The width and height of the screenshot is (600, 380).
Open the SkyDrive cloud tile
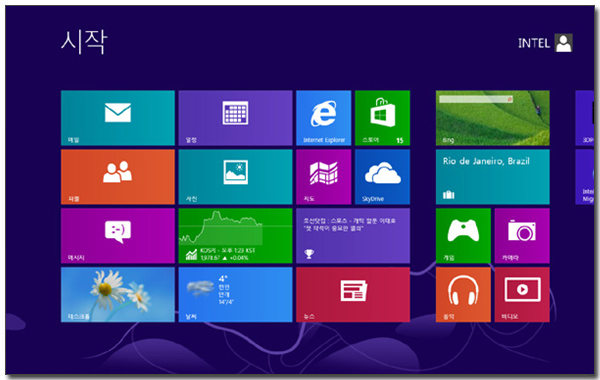click(382, 177)
